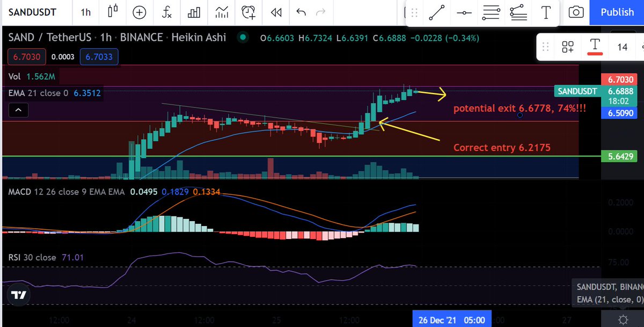
Task: Click the green market status dot
Action: click(x=243, y=38)
